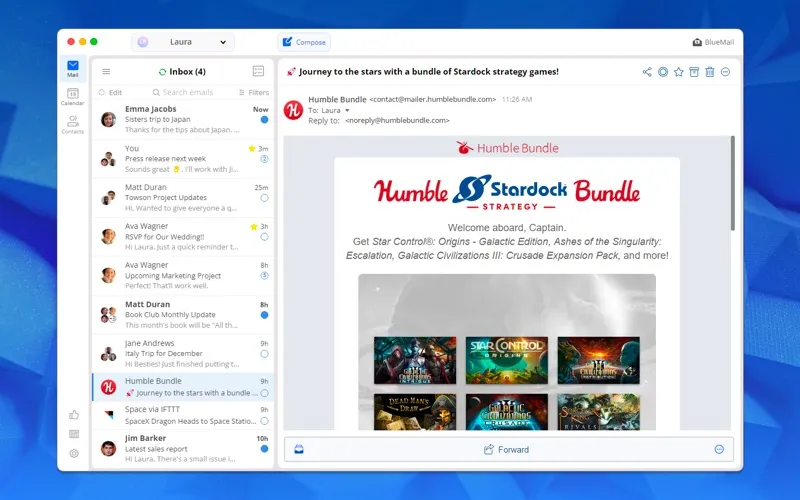The height and width of the screenshot is (500, 800).
Task: Click the inbox tray icon in reply bar
Action: tap(299, 449)
